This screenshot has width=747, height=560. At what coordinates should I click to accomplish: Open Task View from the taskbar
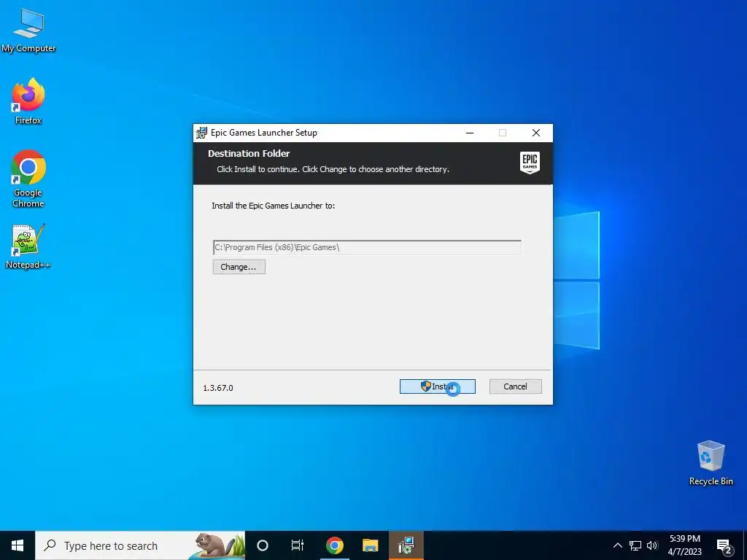point(298,545)
